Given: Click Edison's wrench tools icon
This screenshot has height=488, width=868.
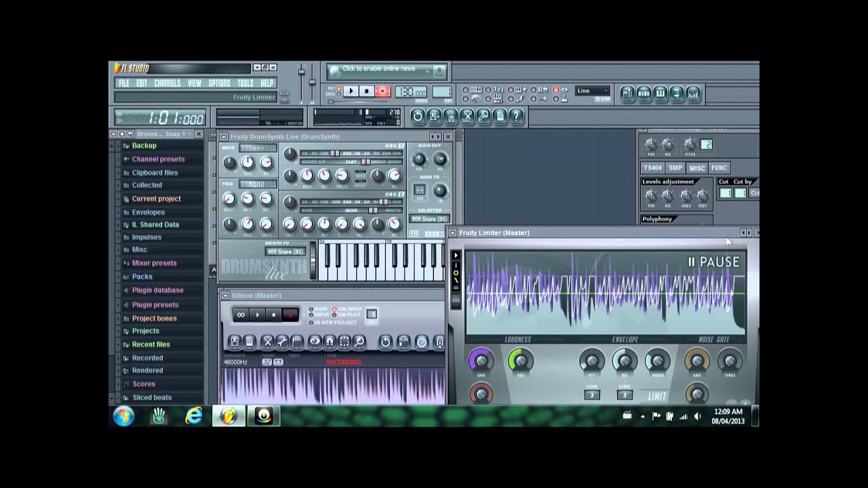Looking at the screenshot, I should [x=282, y=342].
